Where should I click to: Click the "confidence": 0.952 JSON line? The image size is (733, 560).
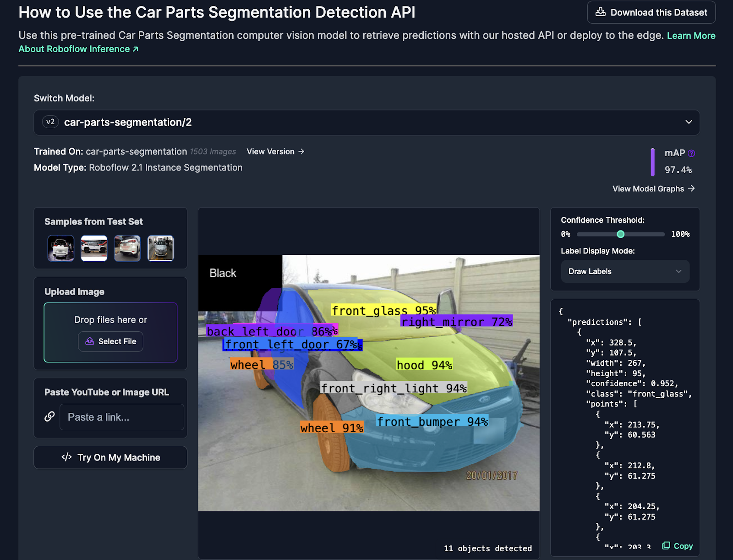tap(632, 384)
